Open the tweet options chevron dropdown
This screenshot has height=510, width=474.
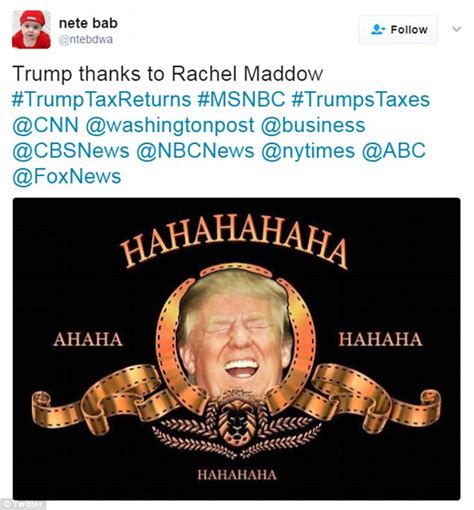[457, 29]
